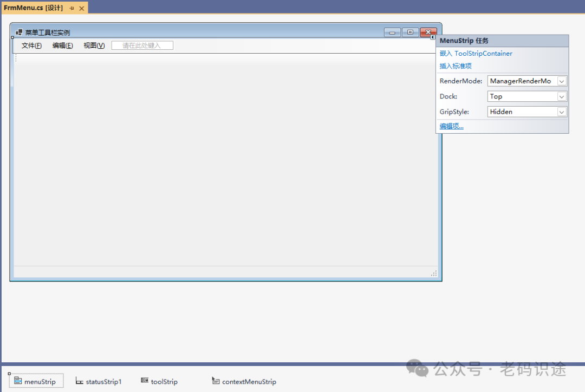Open the 文件(F) menu
This screenshot has height=392, width=585.
(x=32, y=45)
